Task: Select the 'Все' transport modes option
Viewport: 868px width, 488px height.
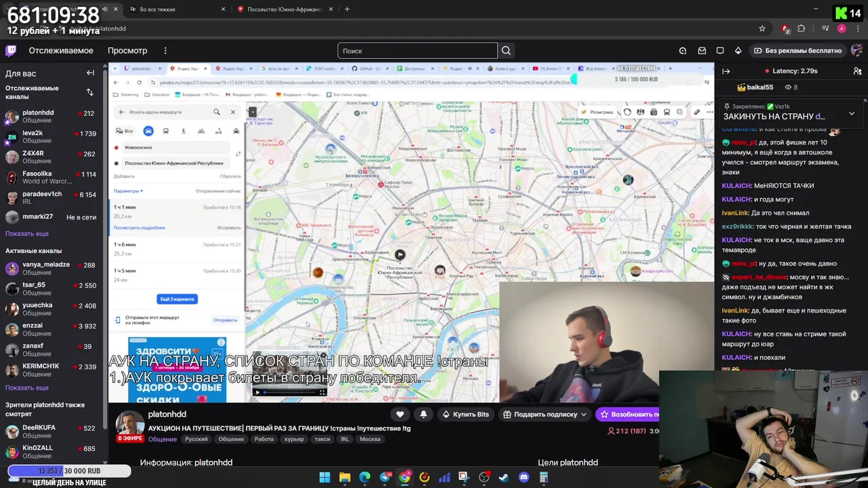Action: pyautogui.click(x=125, y=131)
